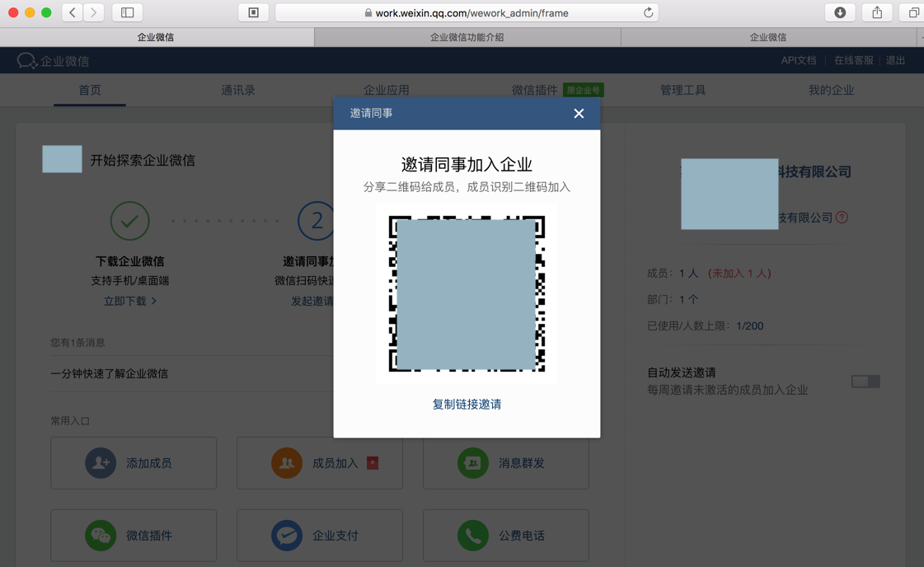Select the first 企业微信 browser tab

pos(156,37)
